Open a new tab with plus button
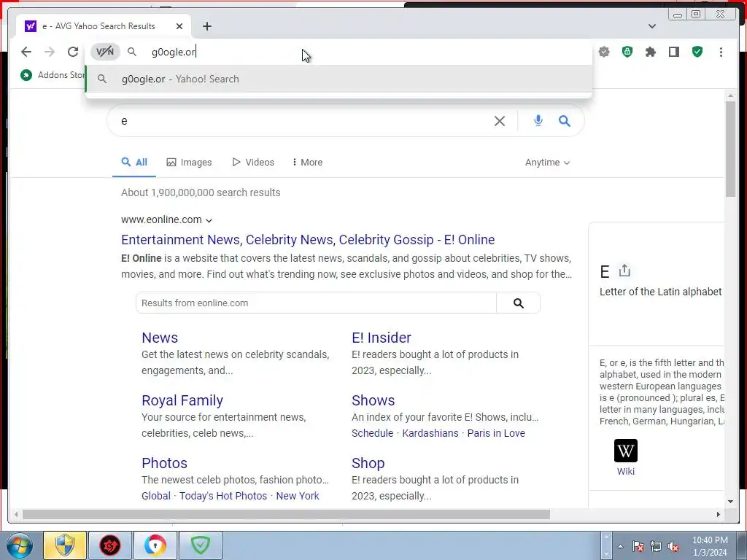This screenshot has height=560, width=747. click(x=206, y=26)
